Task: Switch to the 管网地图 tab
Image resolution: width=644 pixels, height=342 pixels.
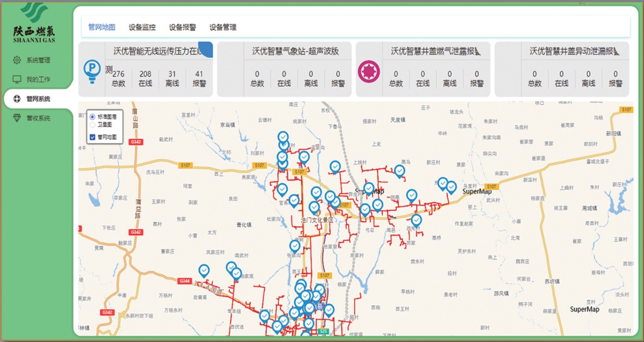Action: 101,27
